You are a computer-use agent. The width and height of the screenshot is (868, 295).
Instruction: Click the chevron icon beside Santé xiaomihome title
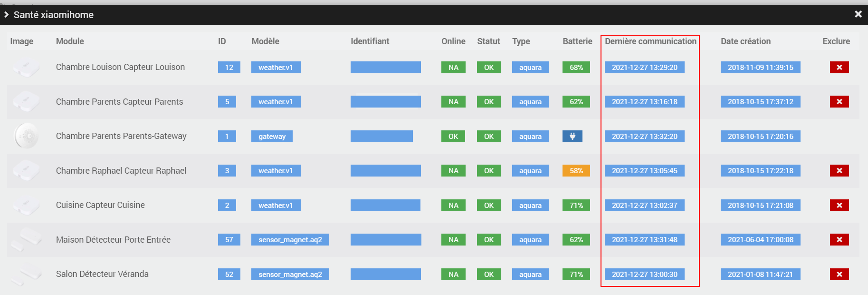click(7, 15)
